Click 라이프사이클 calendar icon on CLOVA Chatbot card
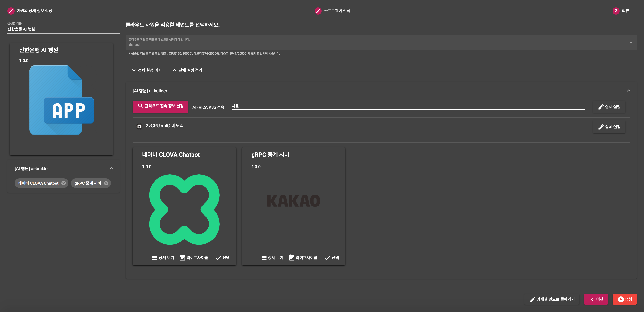This screenshot has height=312, width=644. pos(182,257)
